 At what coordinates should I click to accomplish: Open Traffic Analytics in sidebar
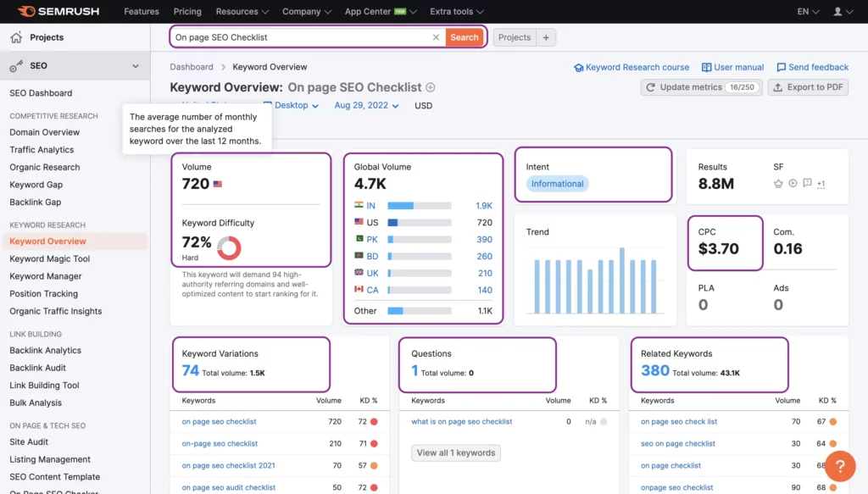[42, 149]
